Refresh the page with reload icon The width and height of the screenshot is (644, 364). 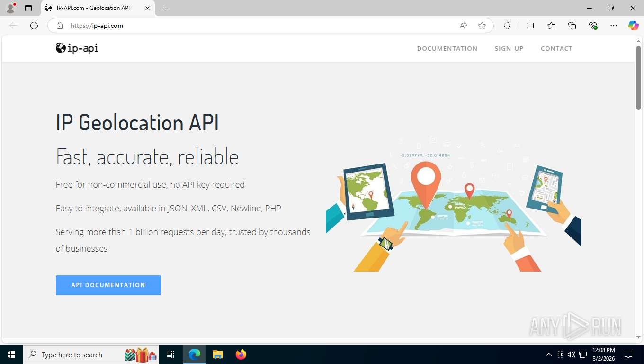click(34, 26)
